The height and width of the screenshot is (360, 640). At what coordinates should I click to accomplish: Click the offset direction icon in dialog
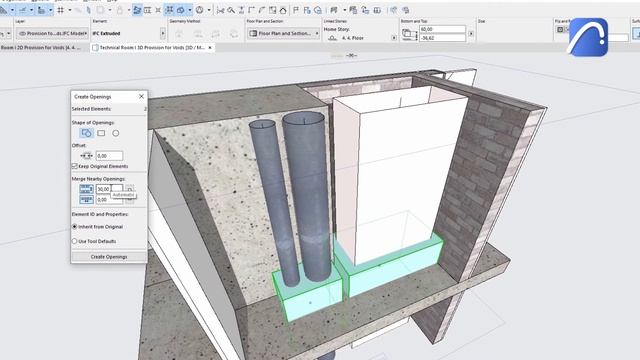click(x=87, y=156)
